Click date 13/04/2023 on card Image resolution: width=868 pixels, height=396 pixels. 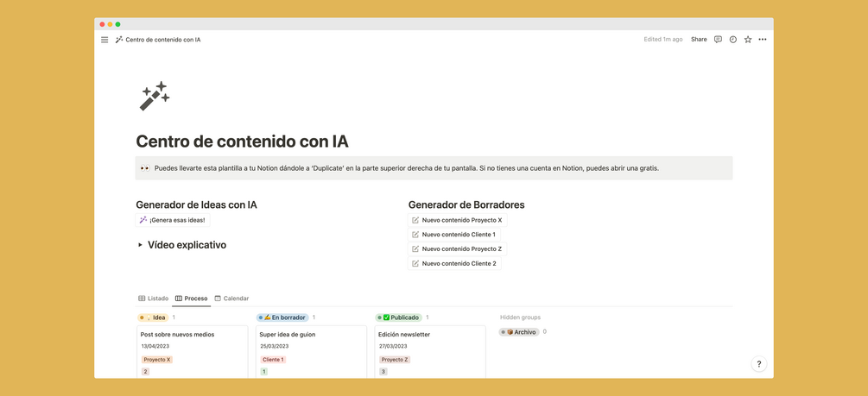click(x=155, y=346)
